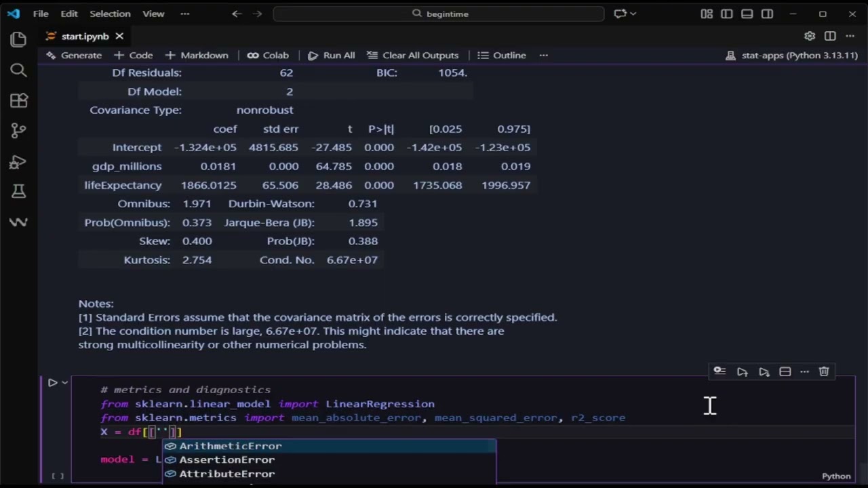Click the gdp_millions row label
Screen dimensions: 868x488
(x=127, y=166)
